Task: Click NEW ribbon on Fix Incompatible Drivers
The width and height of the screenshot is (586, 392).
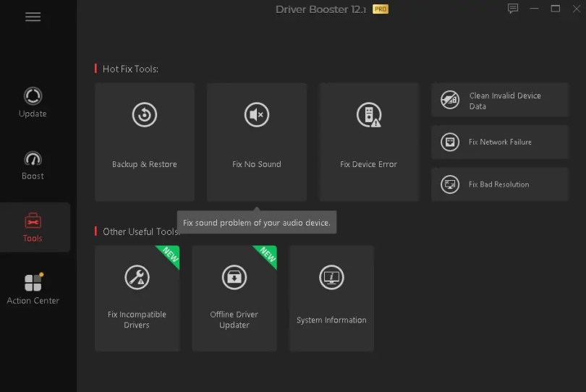Action: point(171,255)
